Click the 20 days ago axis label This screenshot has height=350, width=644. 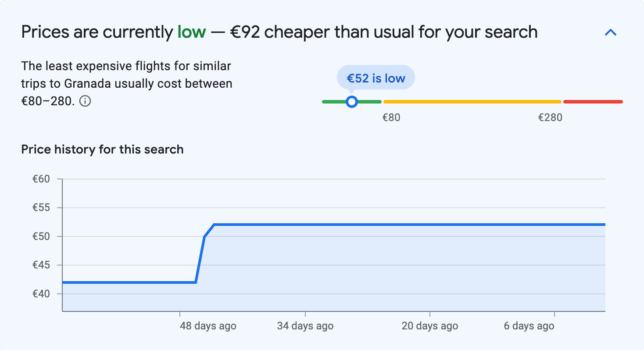point(429,326)
